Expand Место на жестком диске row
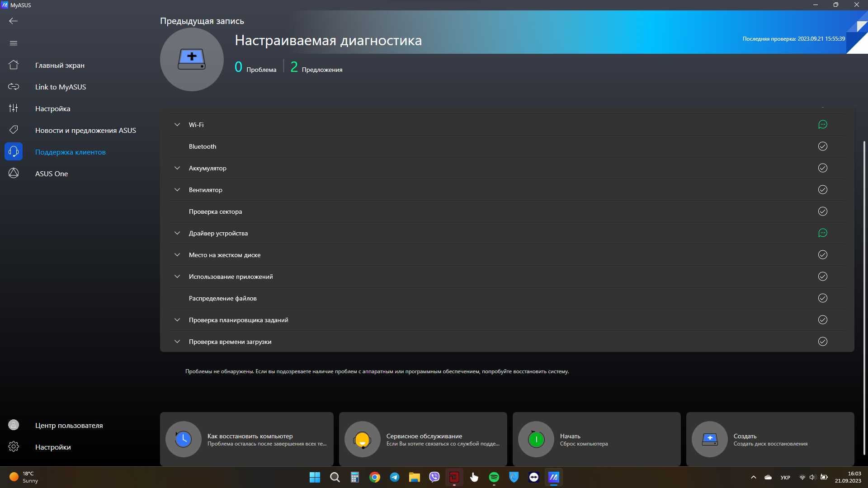This screenshot has height=488, width=868. coord(177,255)
